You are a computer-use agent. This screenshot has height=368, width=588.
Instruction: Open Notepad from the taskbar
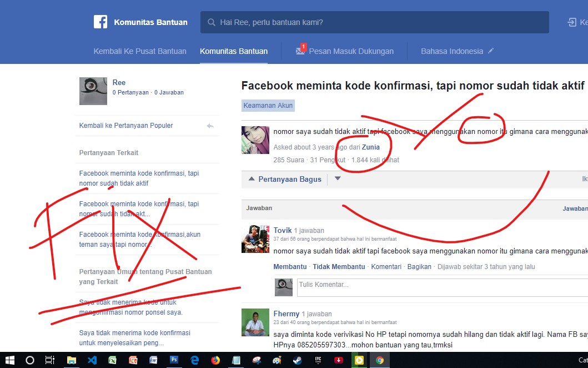click(x=236, y=360)
